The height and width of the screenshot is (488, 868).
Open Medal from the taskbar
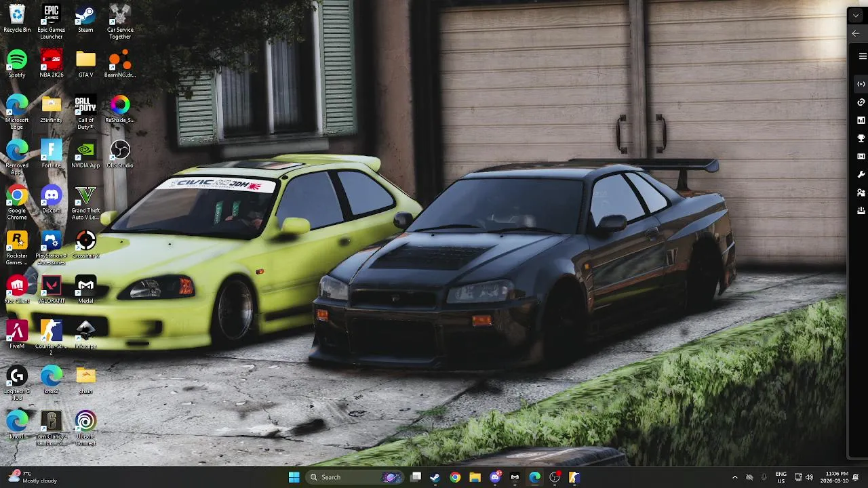(515, 477)
